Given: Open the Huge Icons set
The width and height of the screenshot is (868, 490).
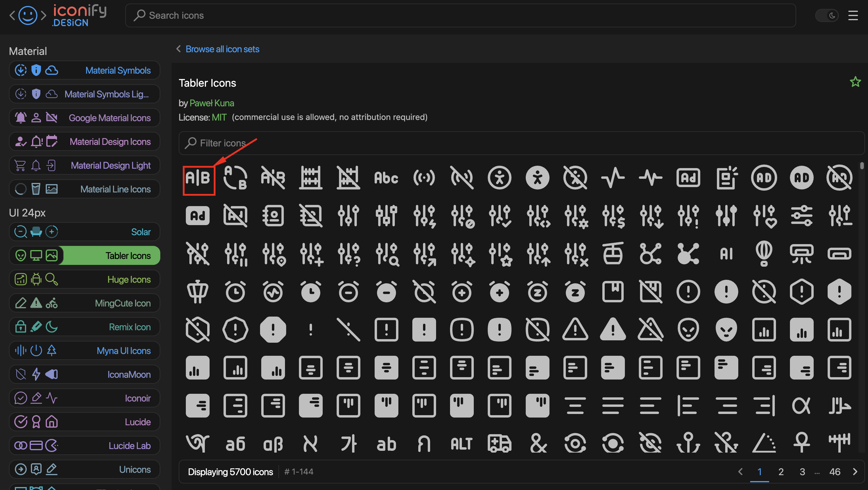Looking at the screenshot, I should click(84, 279).
